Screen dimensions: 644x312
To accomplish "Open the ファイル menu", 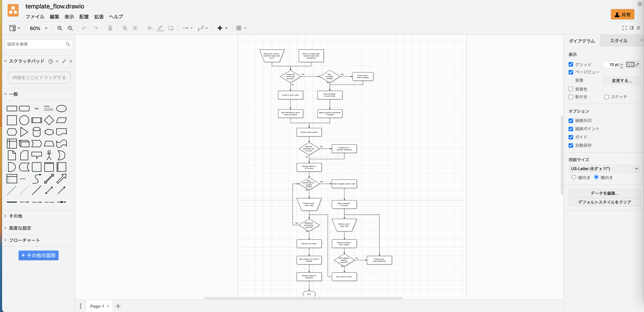I will (35, 17).
